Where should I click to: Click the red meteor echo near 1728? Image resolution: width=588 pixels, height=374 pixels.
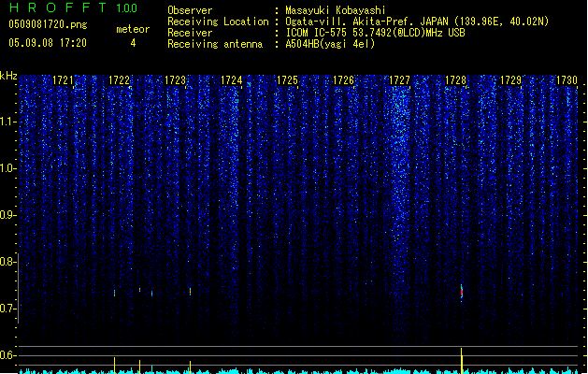(x=462, y=292)
